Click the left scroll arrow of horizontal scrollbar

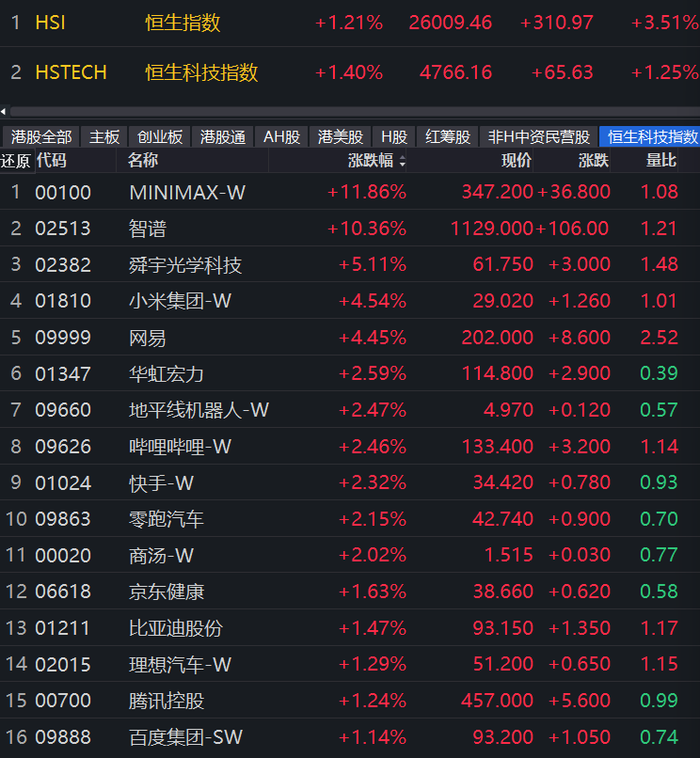pos(4,112)
